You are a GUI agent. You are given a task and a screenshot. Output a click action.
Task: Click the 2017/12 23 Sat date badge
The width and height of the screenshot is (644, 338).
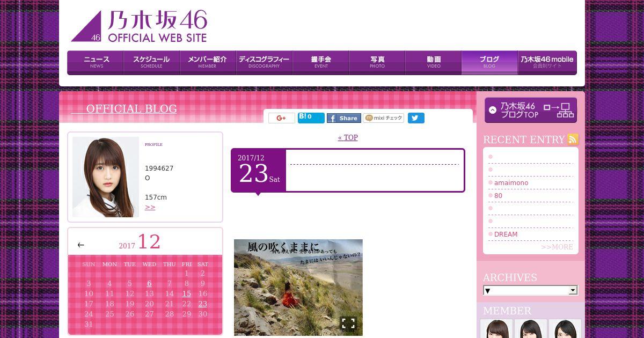click(x=259, y=170)
